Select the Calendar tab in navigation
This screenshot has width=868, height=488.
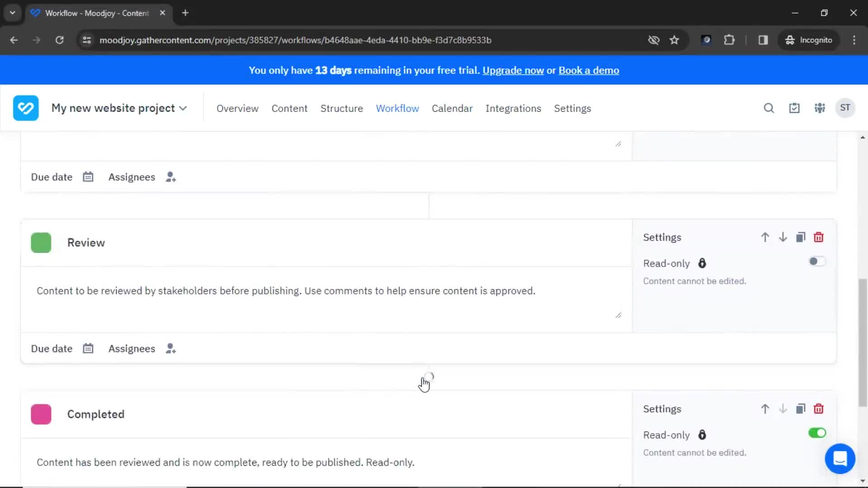coord(453,108)
